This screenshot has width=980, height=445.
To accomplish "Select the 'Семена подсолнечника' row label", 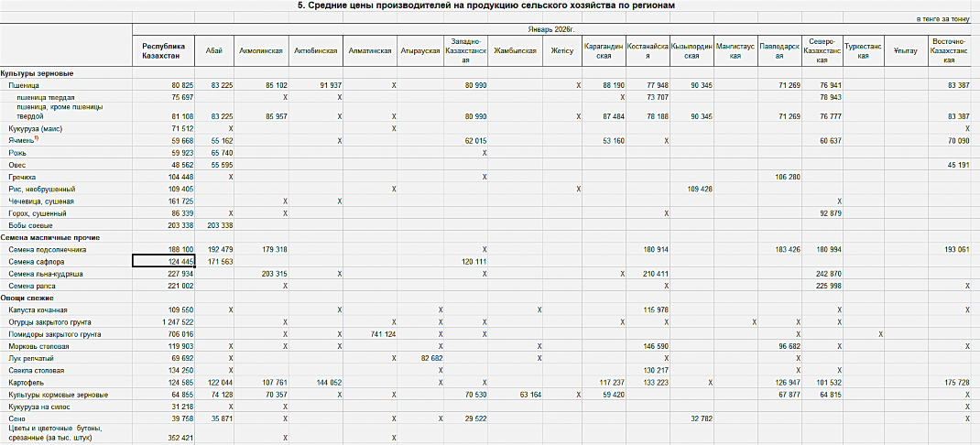I will click(x=46, y=249).
